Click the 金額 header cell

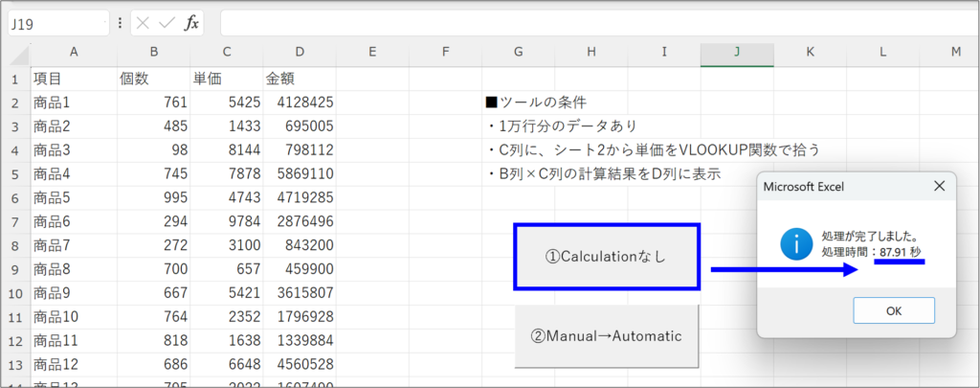pyautogui.click(x=300, y=79)
